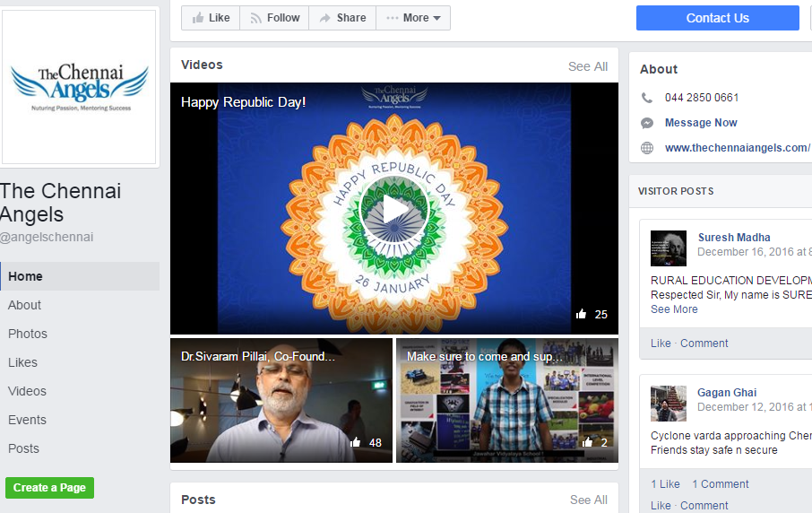Open Events in sidebar
This screenshot has width=812, height=513.
click(x=27, y=420)
